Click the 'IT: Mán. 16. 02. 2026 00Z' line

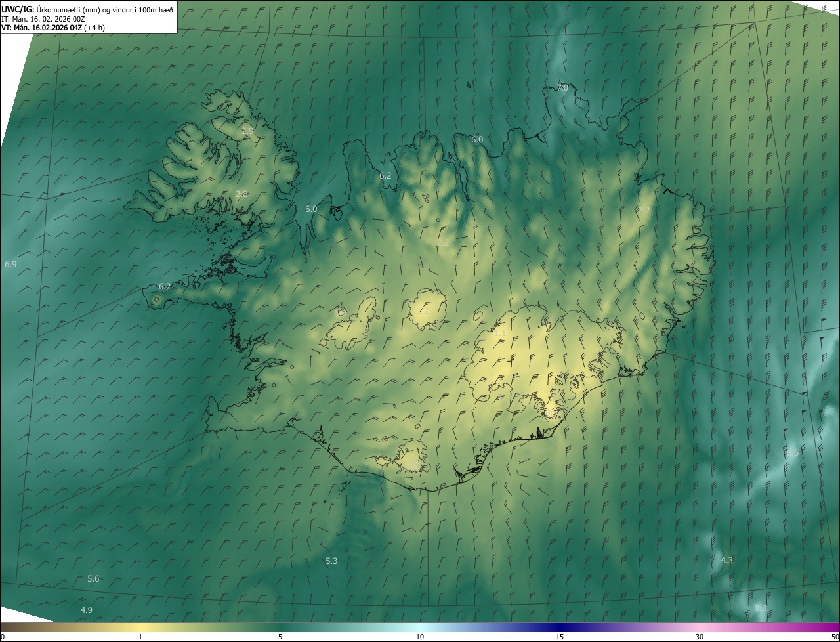click(x=43, y=18)
